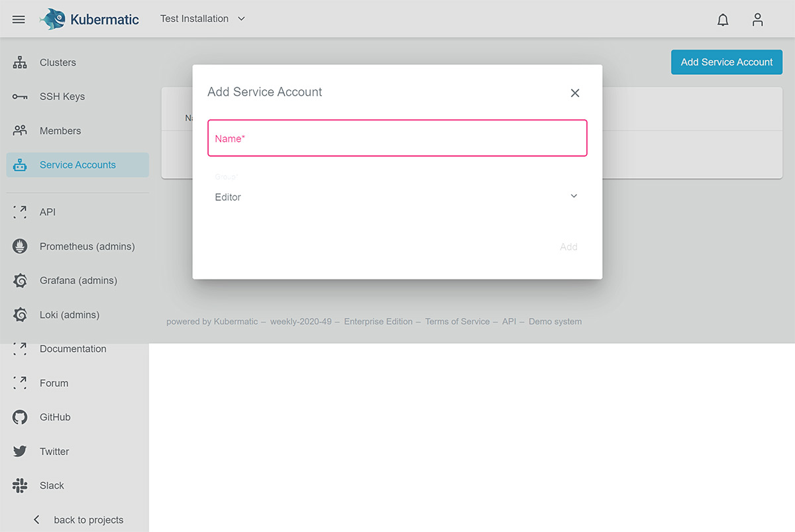Click inside the Name input field
Screen dimensions: 795x532
(x=397, y=138)
